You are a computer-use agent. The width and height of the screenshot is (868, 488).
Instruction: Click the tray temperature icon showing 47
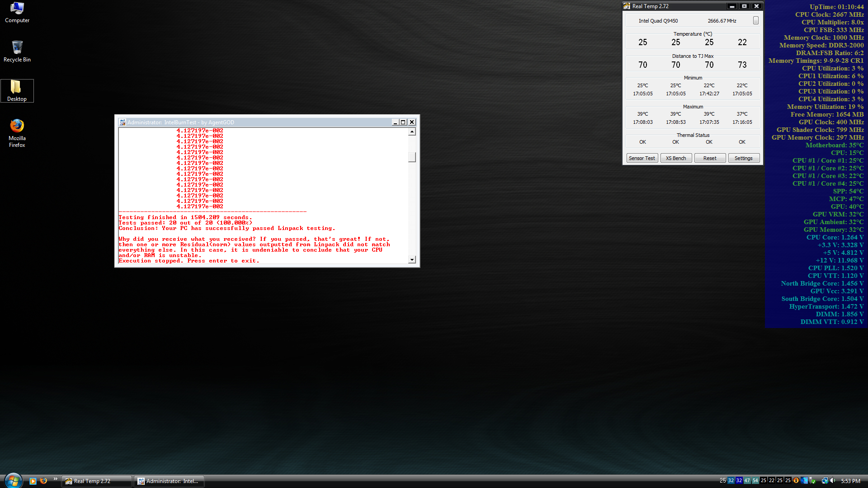(x=747, y=480)
